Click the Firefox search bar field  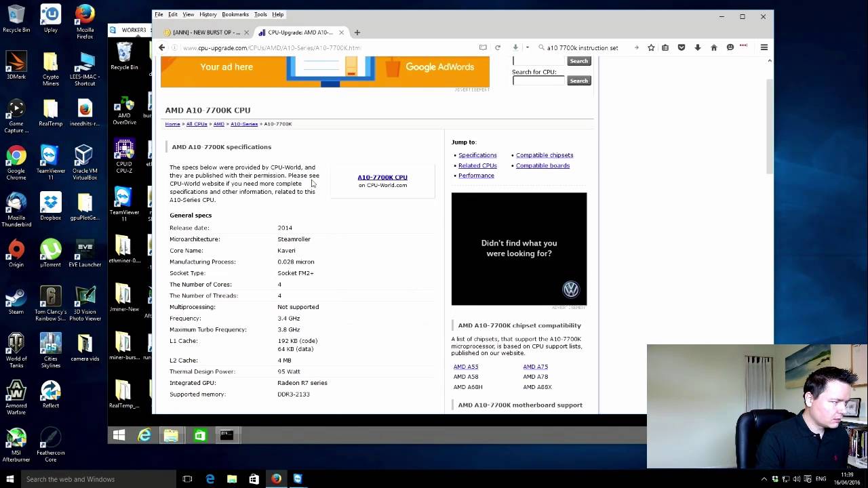click(x=587, y=47)
